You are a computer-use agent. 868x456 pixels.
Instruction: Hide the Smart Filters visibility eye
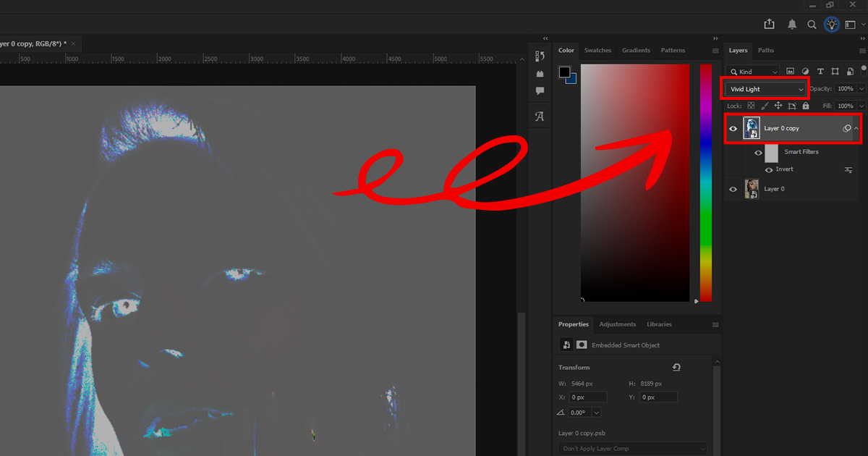[758, 153]
